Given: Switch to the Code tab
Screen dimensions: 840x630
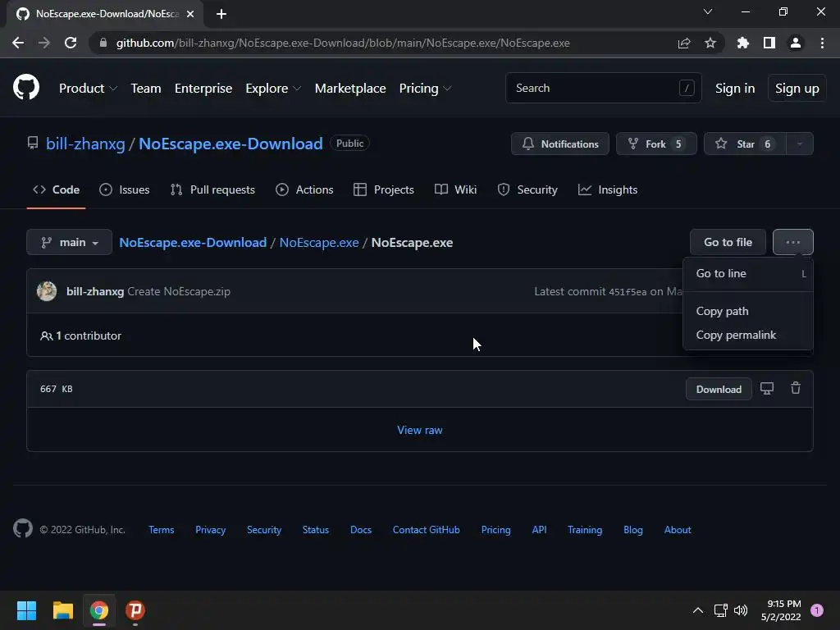Looking at the screenshot, I should coord(56,189).
